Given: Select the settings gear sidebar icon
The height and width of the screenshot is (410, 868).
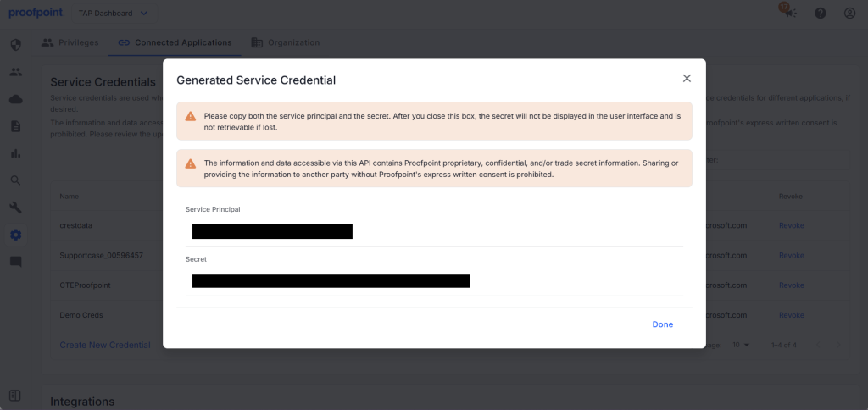Looking at the screenshot, I should click(x=15, y=235).
